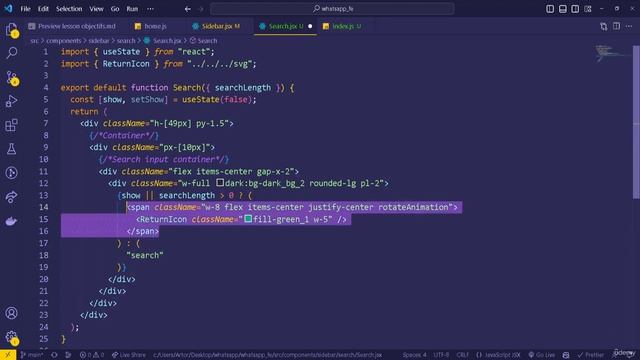Select the Search function symbol in breadcrumbs
The height and width of the screenshot is (360, 640).
(x=203, y=40)
